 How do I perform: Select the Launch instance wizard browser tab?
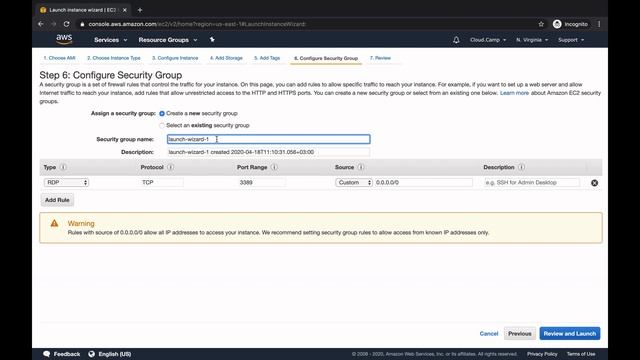tap(83, 10)
